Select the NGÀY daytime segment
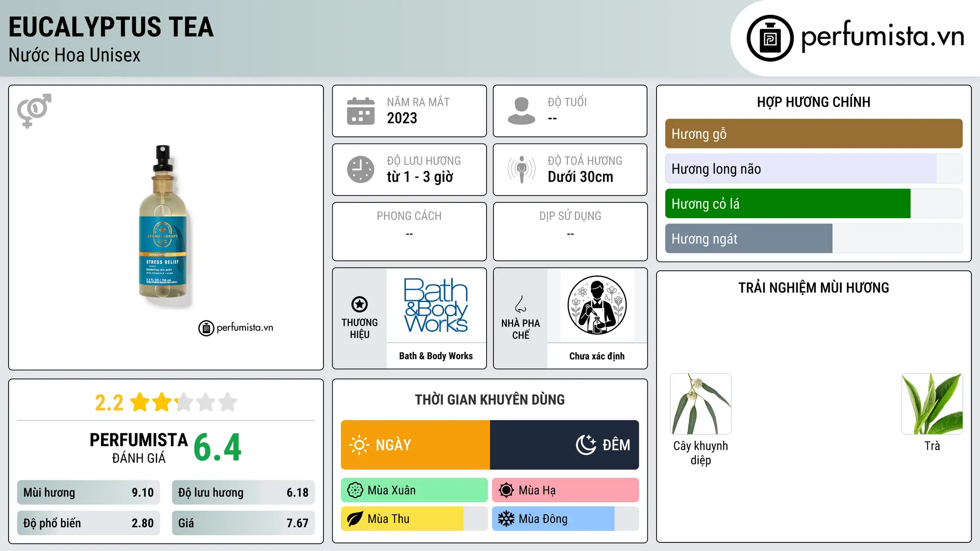Viewport: 980px width, 551px height. pos(415,445)
